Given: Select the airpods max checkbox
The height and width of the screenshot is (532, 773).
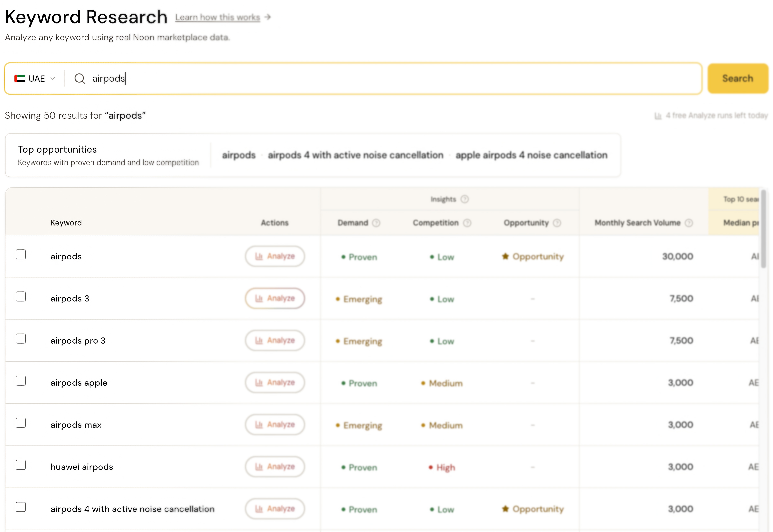Looking at the screenshot, I should point(21,423).
